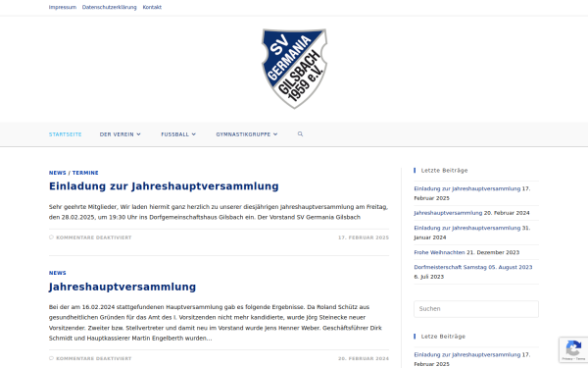588x368 pixels.
Task: Click first Letzte Beiträge sidebar heading
Action: point(444,171)
